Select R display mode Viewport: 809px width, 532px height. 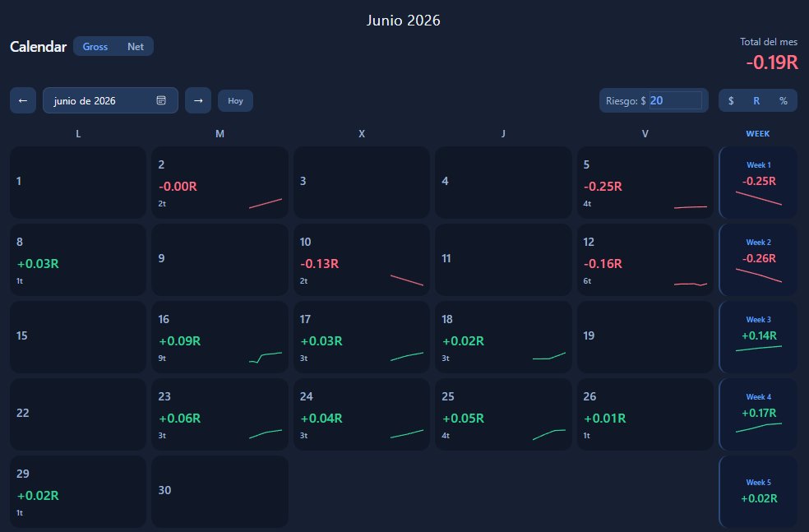756,100
